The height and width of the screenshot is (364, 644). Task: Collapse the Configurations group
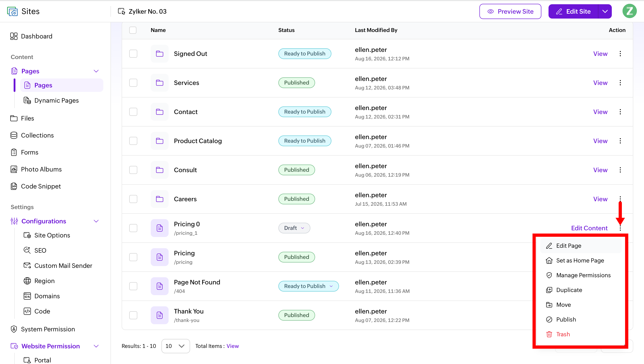(96, 221)
